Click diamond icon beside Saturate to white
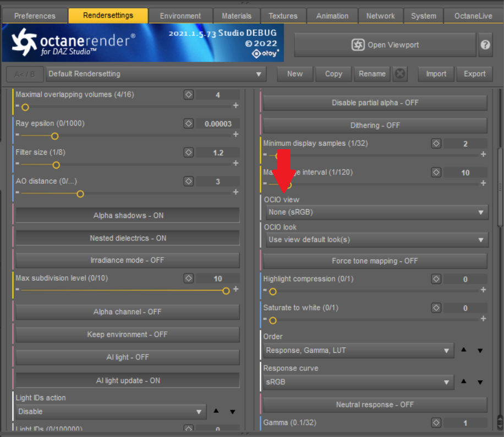Screen dimensions: 504x437 point(436,308)
